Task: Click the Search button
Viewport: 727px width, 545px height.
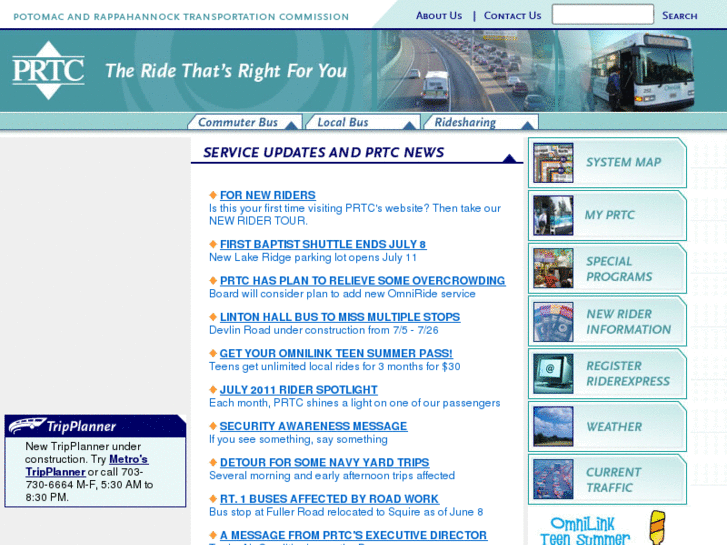Action: [679, 15]
